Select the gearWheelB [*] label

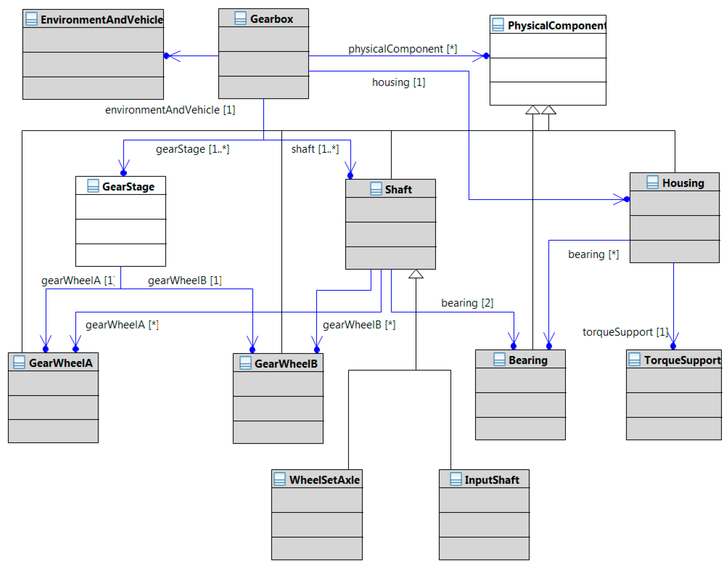point(359,324)
